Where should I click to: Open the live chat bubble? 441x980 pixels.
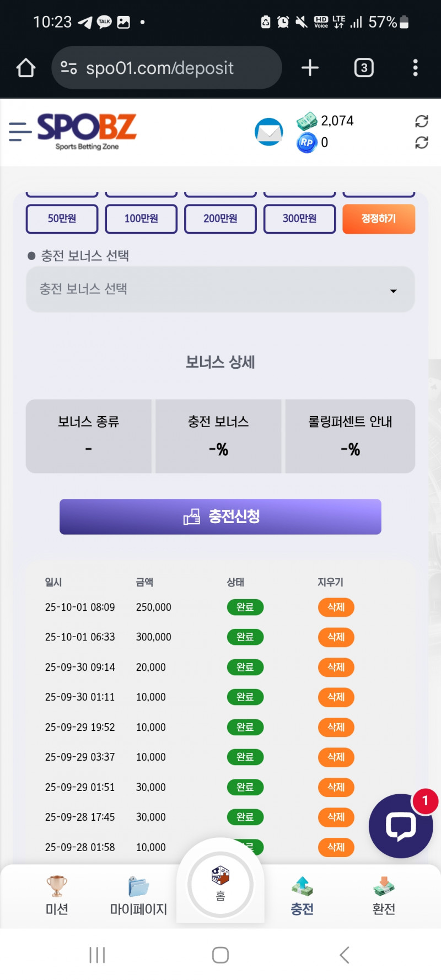pyautogui.click(x=401, y=826)
